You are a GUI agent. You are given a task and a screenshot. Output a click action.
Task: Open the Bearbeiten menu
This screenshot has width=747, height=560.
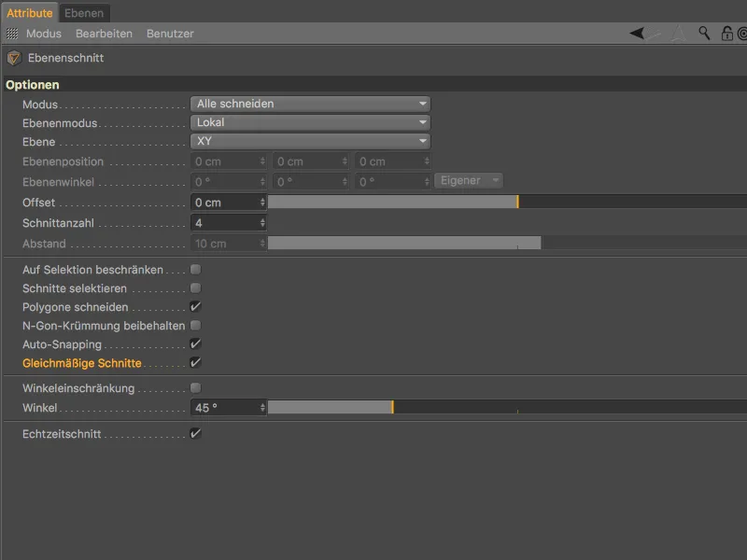point(104,34)
